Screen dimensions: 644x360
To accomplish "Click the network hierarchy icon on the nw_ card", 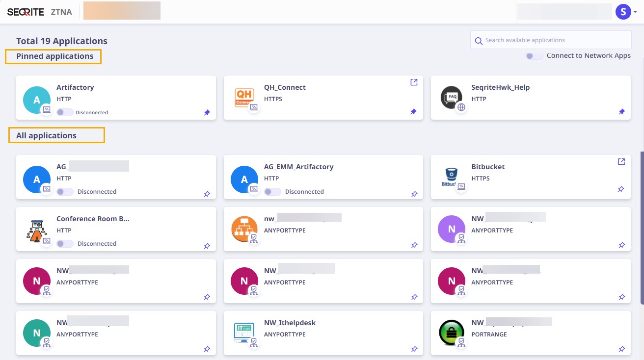I will click(244, 228).
